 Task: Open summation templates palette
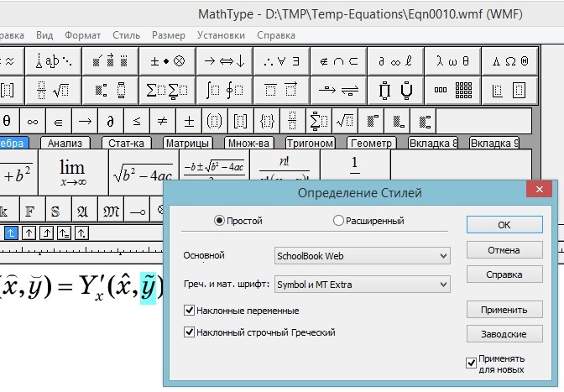pos(167,90)
